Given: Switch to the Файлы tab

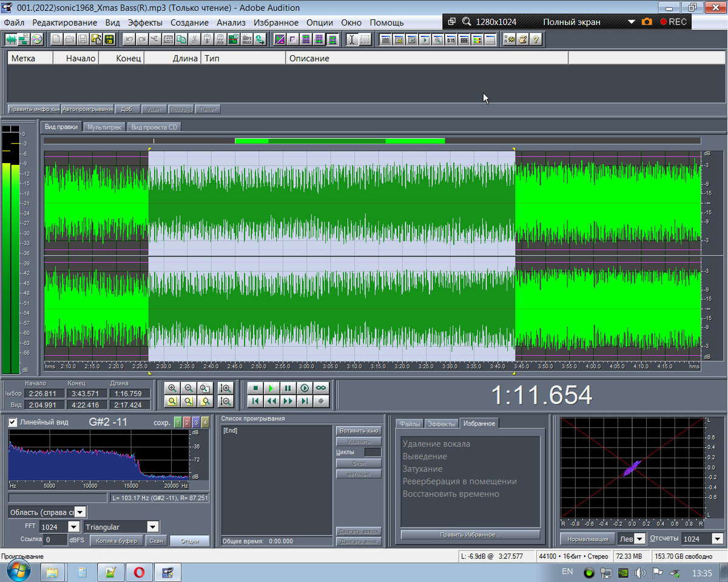Looking at the screenshot, I should coord(409,424).
